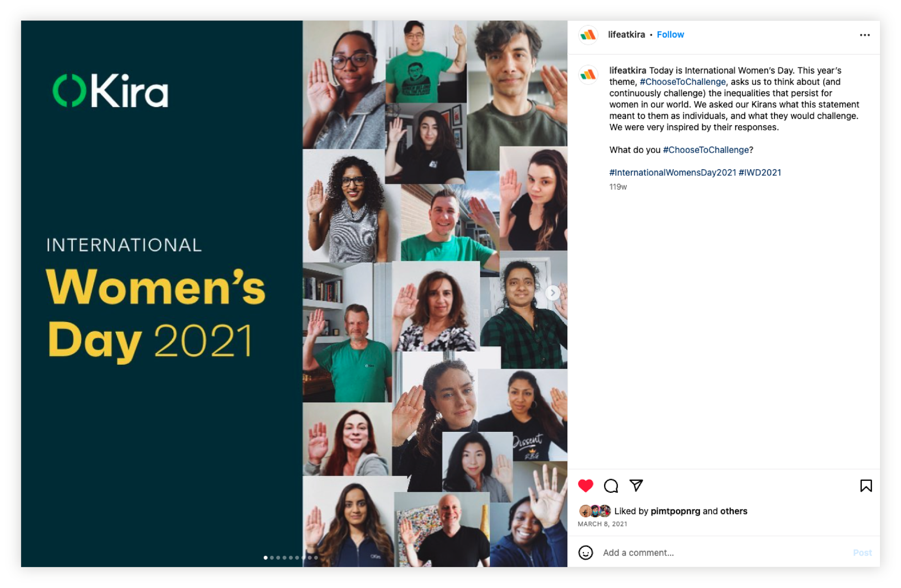Go to the next carousel image with the arrow
Viewport: 901px width, 588px height.
pos(552,293)
